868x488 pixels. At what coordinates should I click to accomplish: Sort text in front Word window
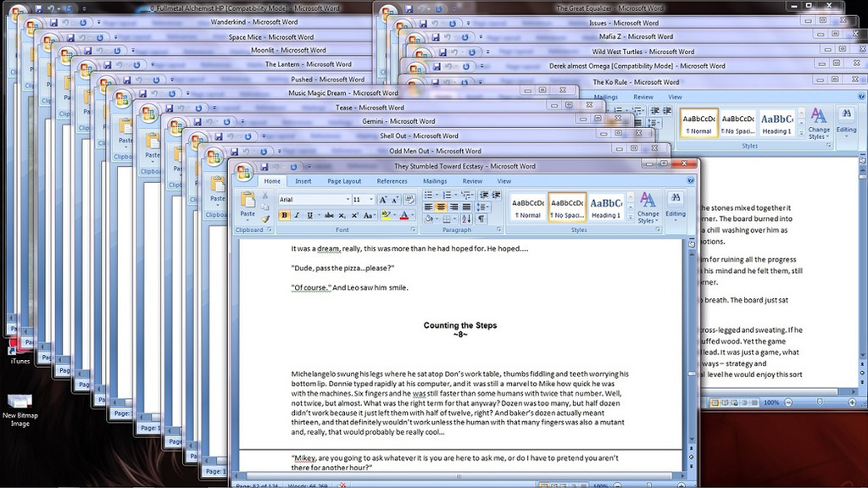[x=466, y=219]
